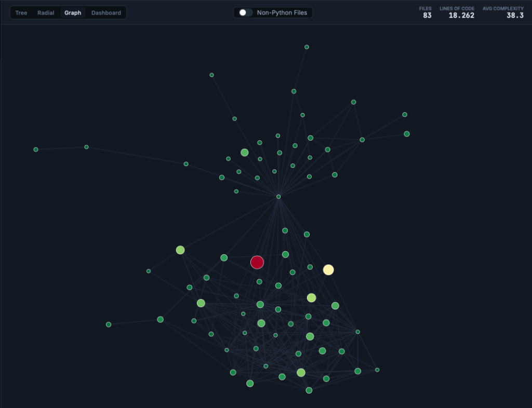Image resolution: width=532 pixels, height=408 pixels.
Task: Select the central hub node with many connections
Action: click(278, 196)
